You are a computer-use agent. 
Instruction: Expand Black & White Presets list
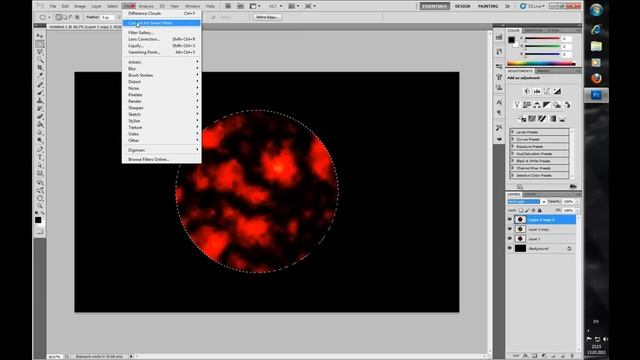(513, 161)
